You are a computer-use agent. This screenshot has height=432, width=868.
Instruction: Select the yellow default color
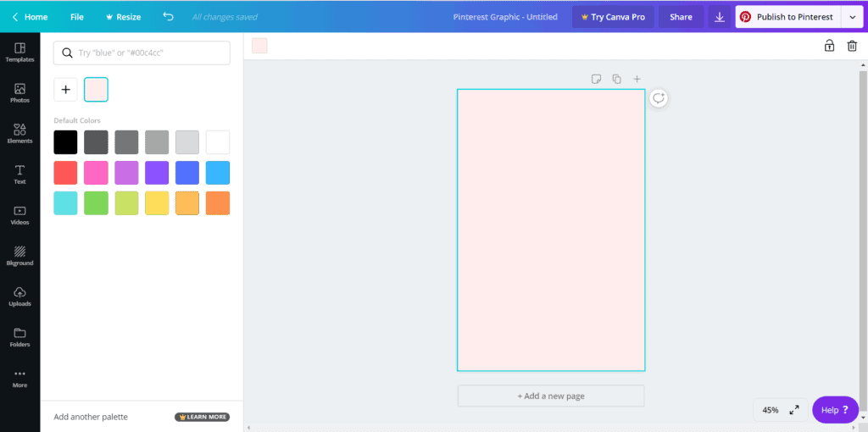[157, 203]
